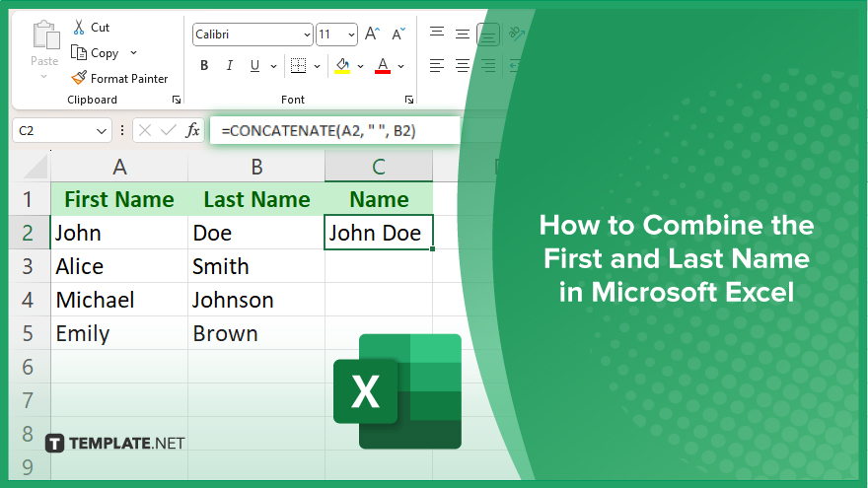Select cell containing John
This screenshot has width=868, height=488.
point(119,233)
